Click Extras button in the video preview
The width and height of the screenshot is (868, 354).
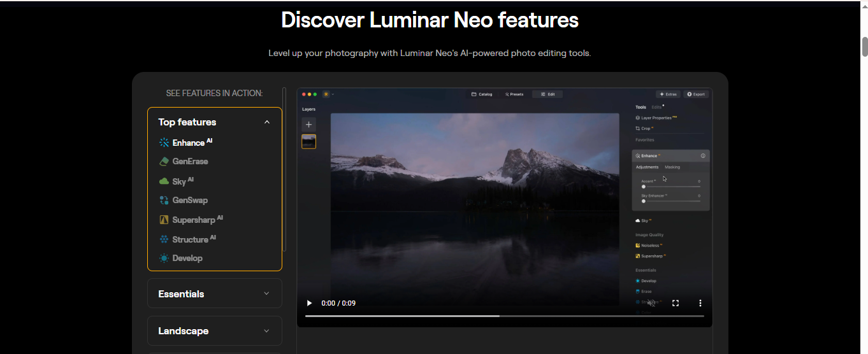pos(669,94)
